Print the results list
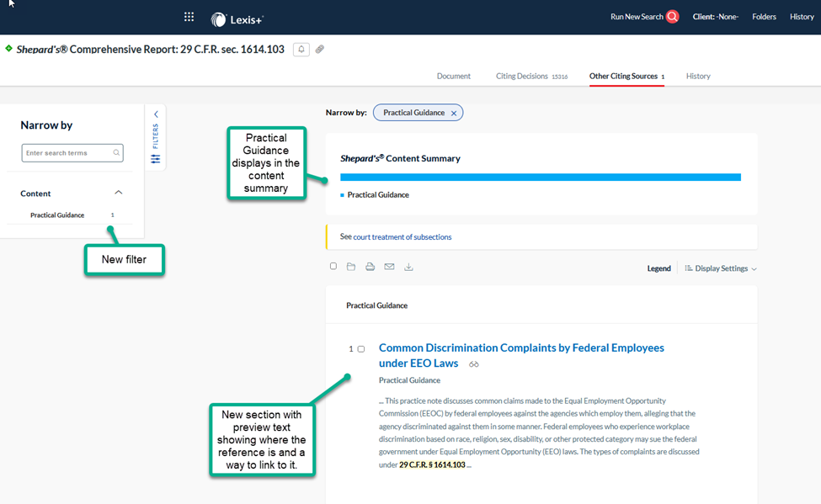Screen dimensions: 821x504 tap(371, 267)
